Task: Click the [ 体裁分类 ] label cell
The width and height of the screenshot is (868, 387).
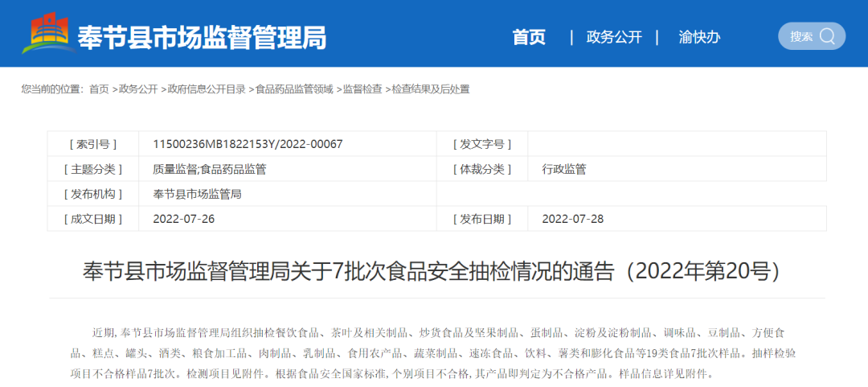Action: (x=482, y=169)
